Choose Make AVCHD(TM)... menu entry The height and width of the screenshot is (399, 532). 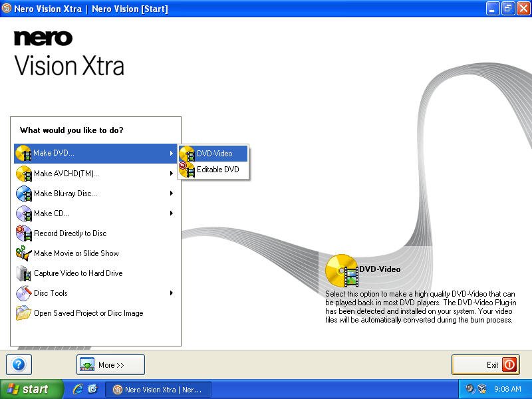95,174
